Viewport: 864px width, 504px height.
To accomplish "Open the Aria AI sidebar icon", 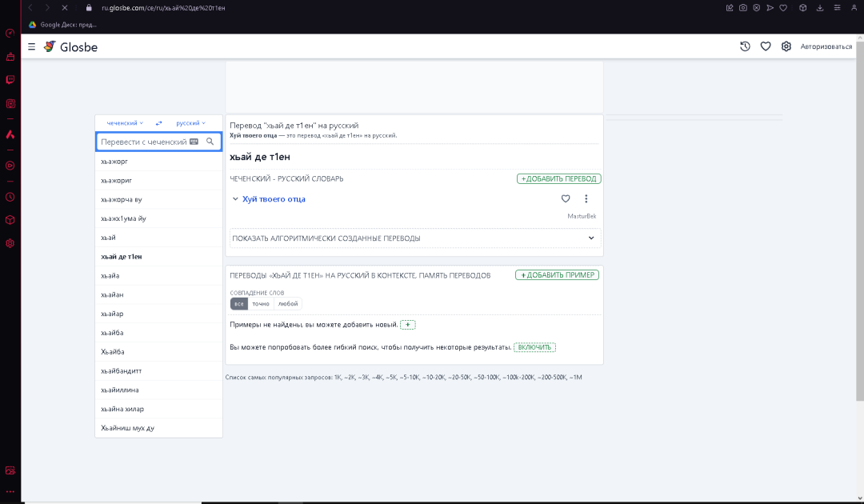I will [10, 134].
